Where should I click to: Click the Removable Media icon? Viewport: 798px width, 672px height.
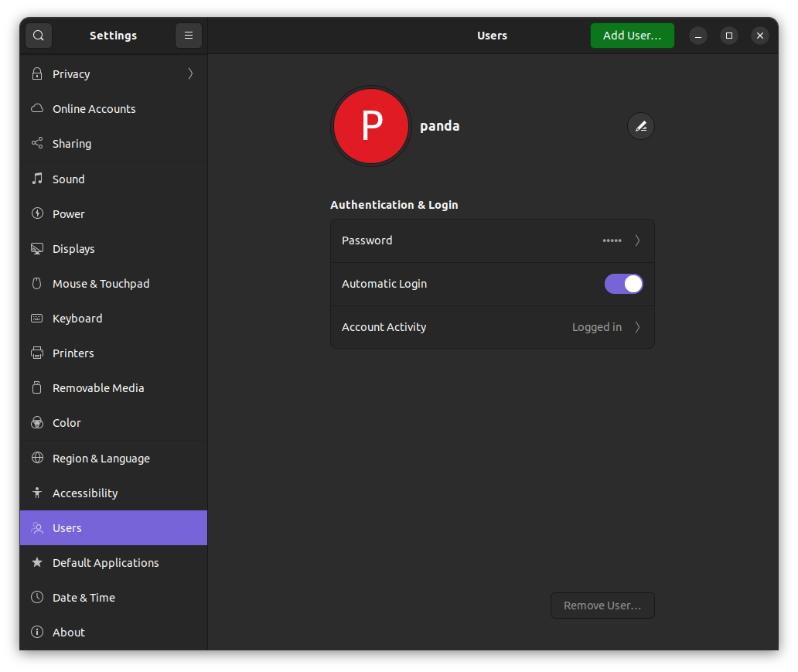(x=37, y=387)
